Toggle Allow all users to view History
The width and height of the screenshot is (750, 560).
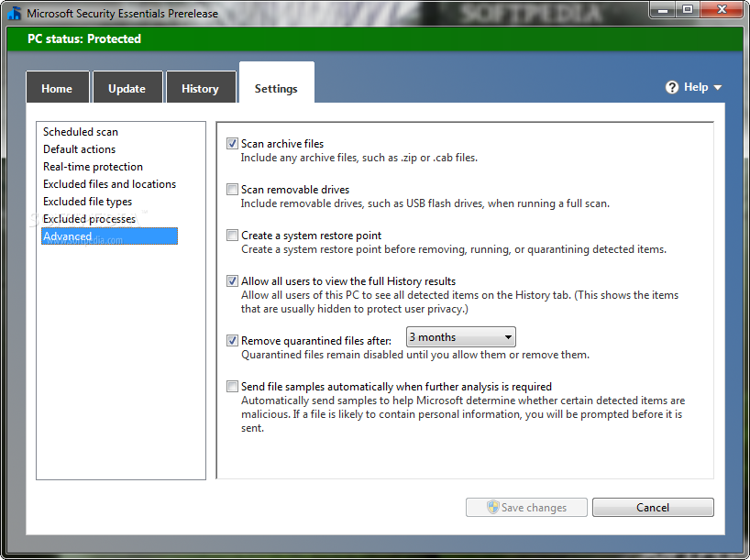[x=232, y=281]
